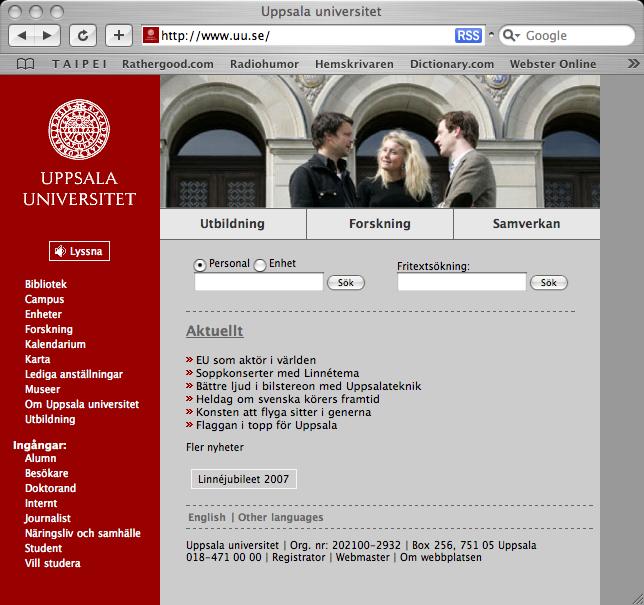Click the address bar URL field
This screenshot has width=644, height=605.
(306, 36)
